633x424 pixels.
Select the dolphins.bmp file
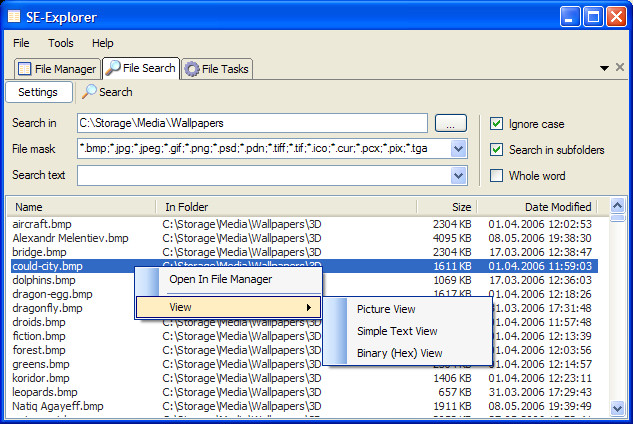coord(44,280)
